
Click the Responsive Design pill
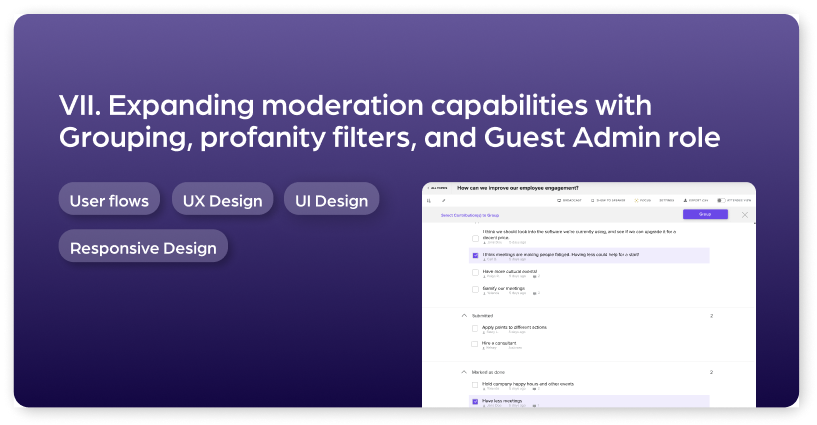[x=143, y=248]
